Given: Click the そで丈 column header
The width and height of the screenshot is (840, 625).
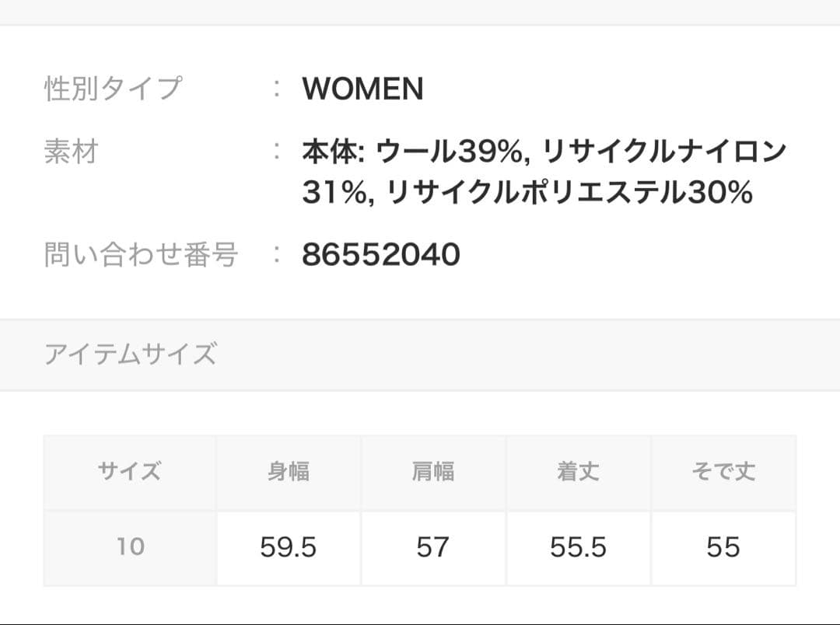Looking at the screenshot, I should pyautogui.click(x=723, y=472).
